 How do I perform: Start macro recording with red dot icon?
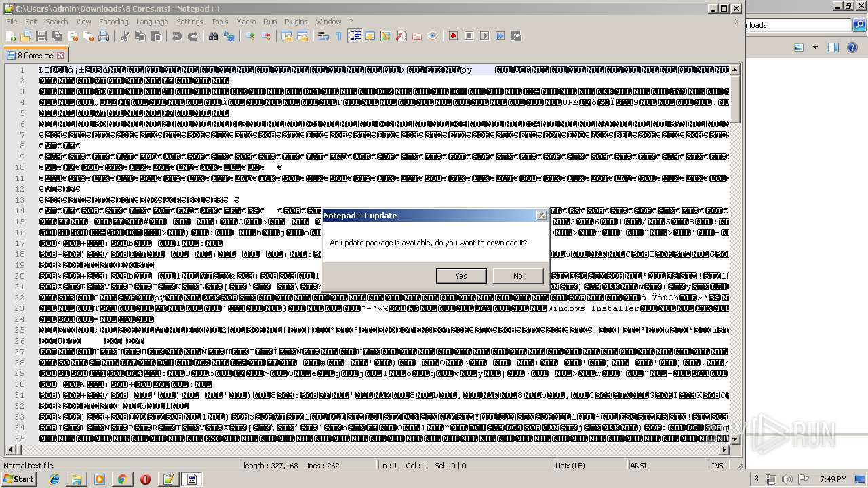coord(454,36)
